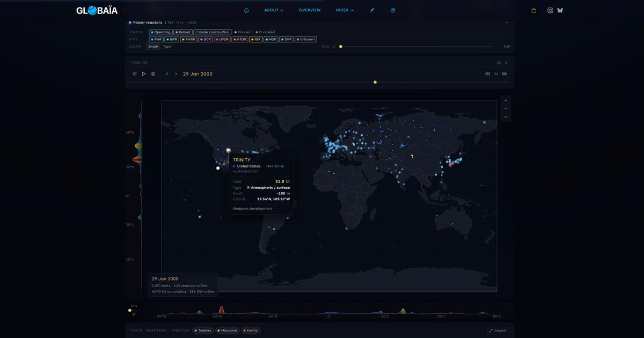Image resolution: width=644 pixels, height=338 pixels.
Task: Adjust the bin width slider handle
Action: 129,310
